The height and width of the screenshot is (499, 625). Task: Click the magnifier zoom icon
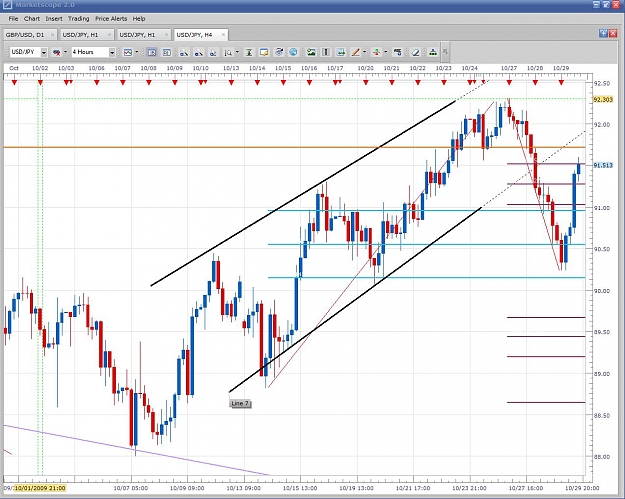coord(228,52)
